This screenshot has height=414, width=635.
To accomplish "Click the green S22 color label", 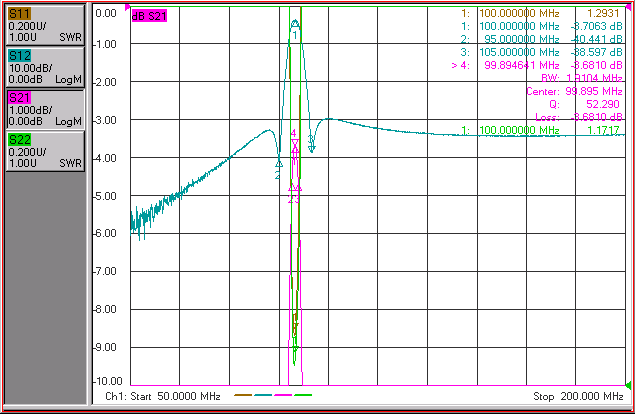I will [19, 140].
